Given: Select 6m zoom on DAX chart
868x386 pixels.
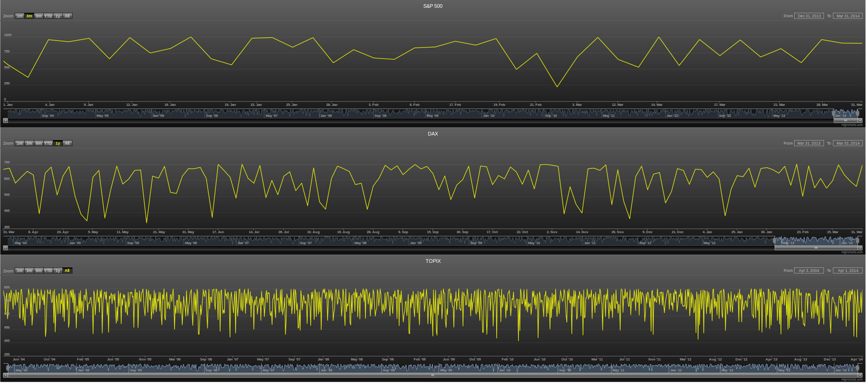Looking at the screenshot, I should [39, 143].
